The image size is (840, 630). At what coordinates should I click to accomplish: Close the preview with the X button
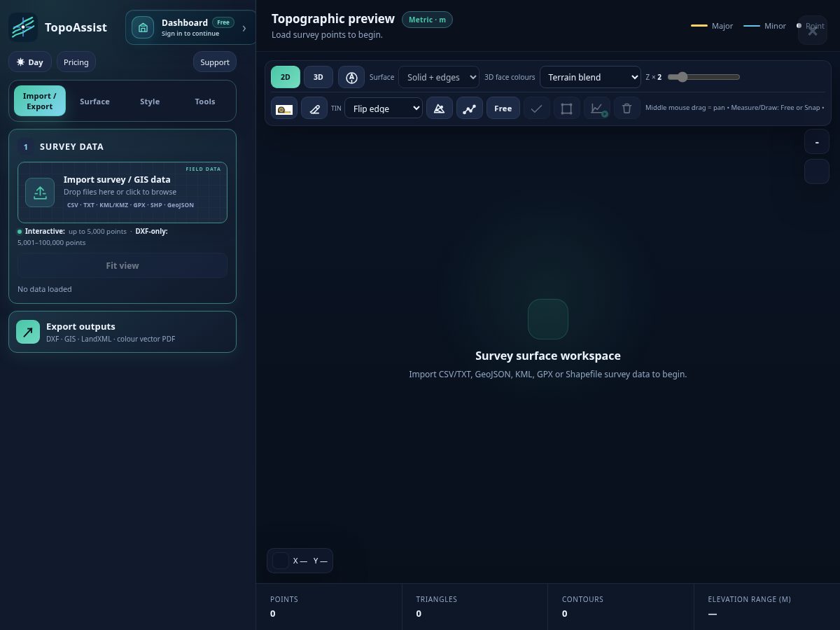pyautogui.click(x=813, y=31)
